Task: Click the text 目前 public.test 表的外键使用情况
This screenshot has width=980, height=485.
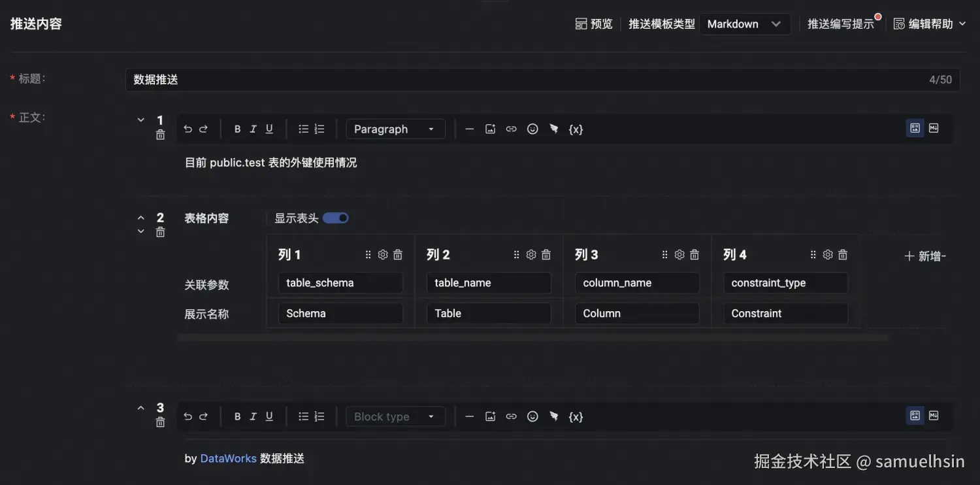Action: (271, 163)
